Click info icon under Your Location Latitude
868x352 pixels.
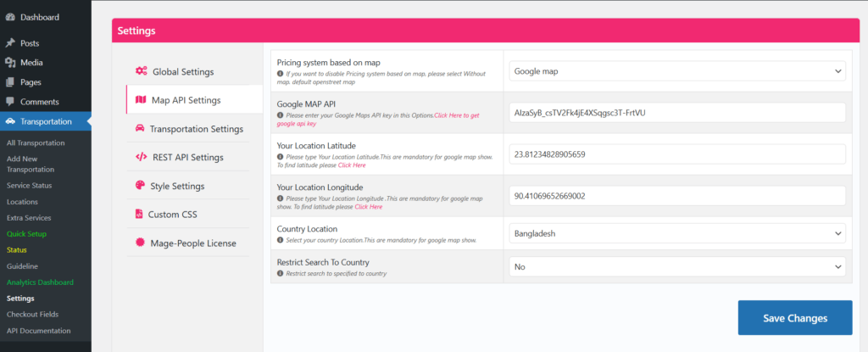pyautogui.click(x=280, y=157)
